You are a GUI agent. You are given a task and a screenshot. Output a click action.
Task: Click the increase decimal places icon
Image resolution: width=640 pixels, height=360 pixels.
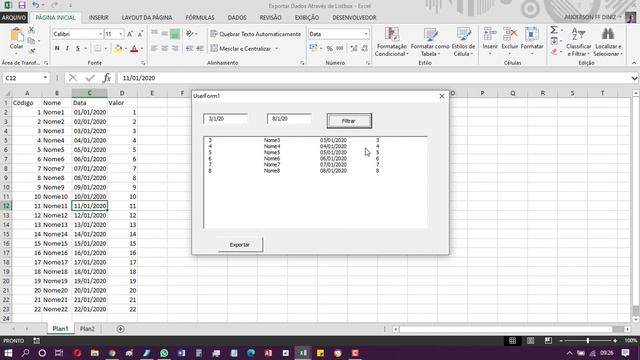pyautogui.click(x=354, y=49)
